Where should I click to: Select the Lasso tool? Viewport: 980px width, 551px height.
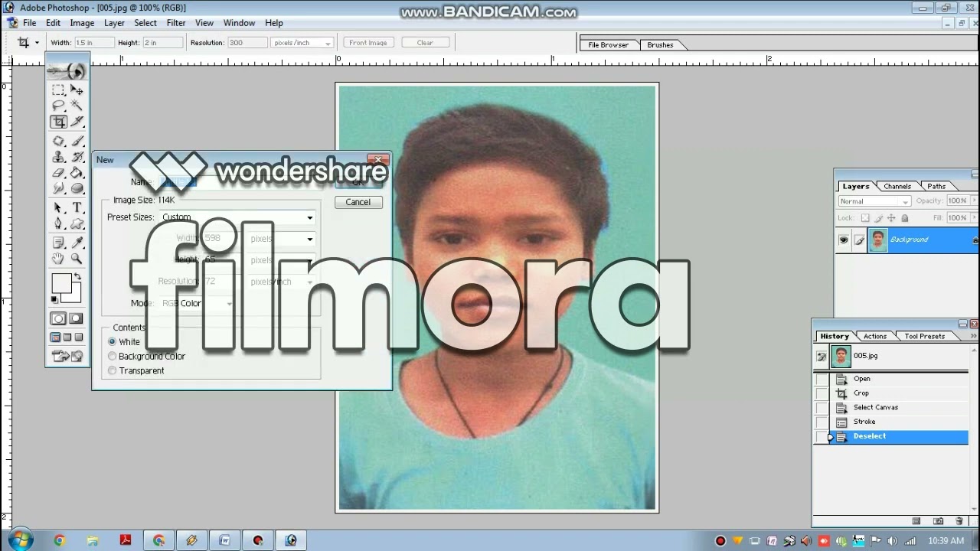58,106
